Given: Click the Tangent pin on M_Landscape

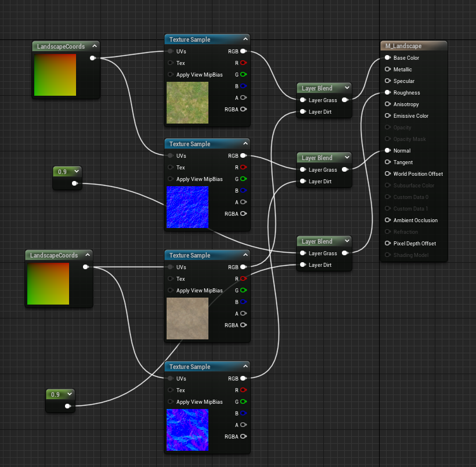Looking at the screenshot, I should pos(387,162).
